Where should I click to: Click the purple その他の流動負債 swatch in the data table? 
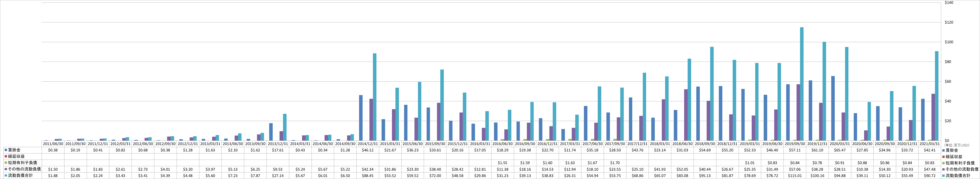click(6, 169)
